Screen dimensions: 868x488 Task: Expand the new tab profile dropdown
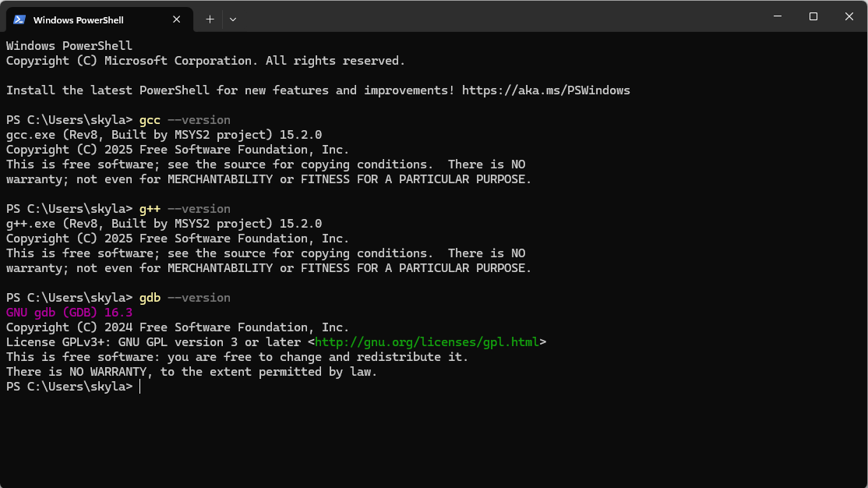(x=233, y=19)
